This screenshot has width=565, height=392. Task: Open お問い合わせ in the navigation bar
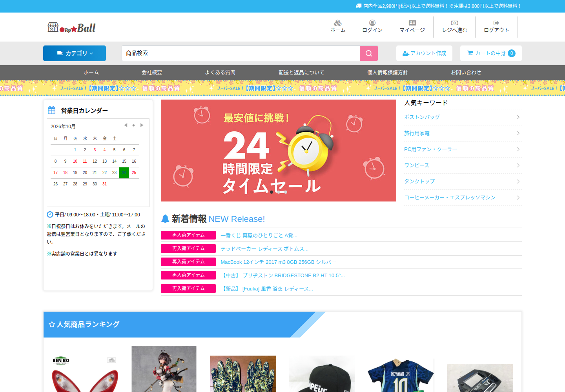click(466, 73)
